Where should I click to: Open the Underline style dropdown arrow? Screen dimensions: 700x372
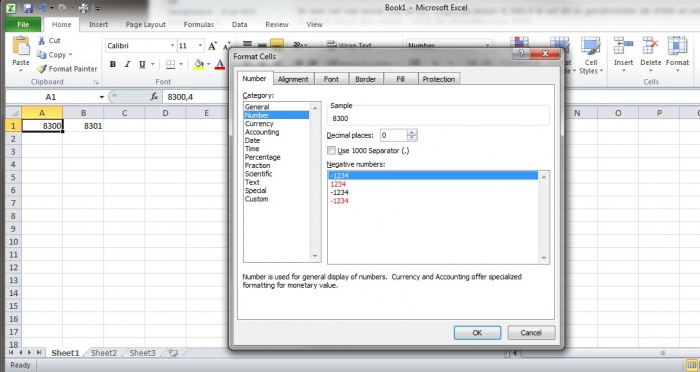[152, 64]
